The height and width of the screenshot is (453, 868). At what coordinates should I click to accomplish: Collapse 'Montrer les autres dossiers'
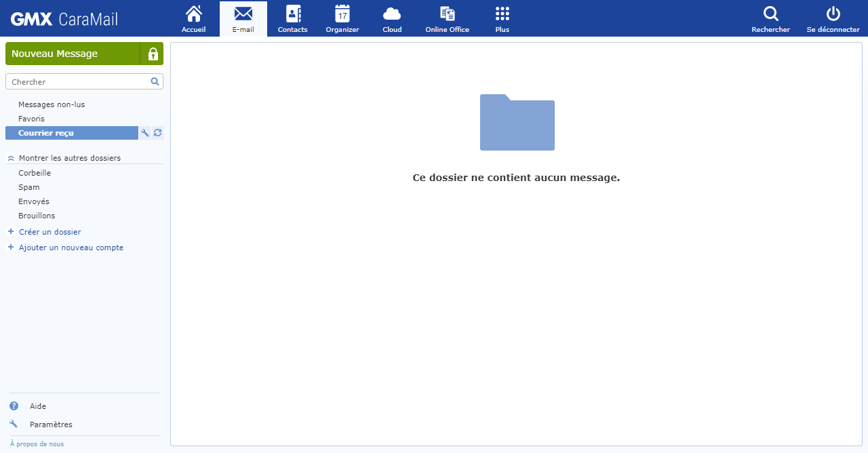click(x=69, y=157)
